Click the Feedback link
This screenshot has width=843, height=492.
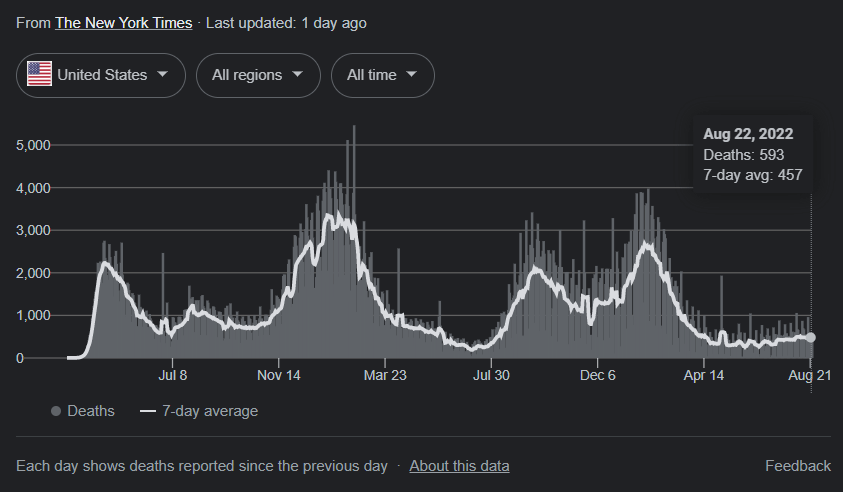pyautogui.click(x=797, y=466)
